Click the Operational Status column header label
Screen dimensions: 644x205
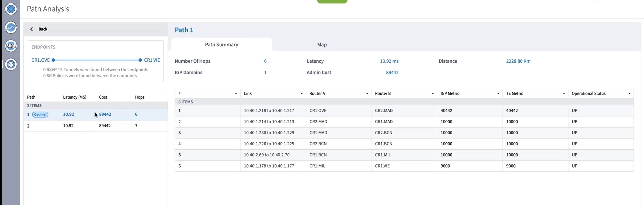(588, 94)
